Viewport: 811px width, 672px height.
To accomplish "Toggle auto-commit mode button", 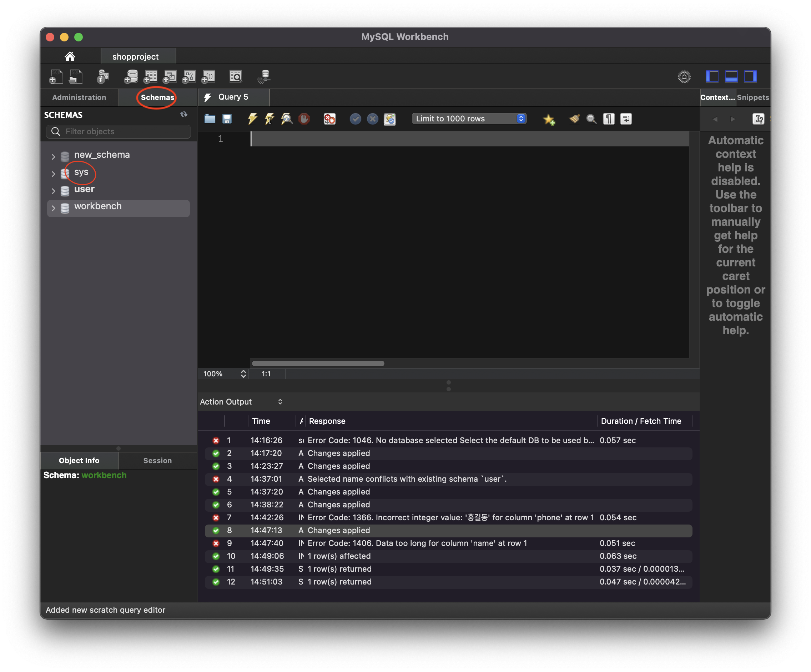I will 390,119.
